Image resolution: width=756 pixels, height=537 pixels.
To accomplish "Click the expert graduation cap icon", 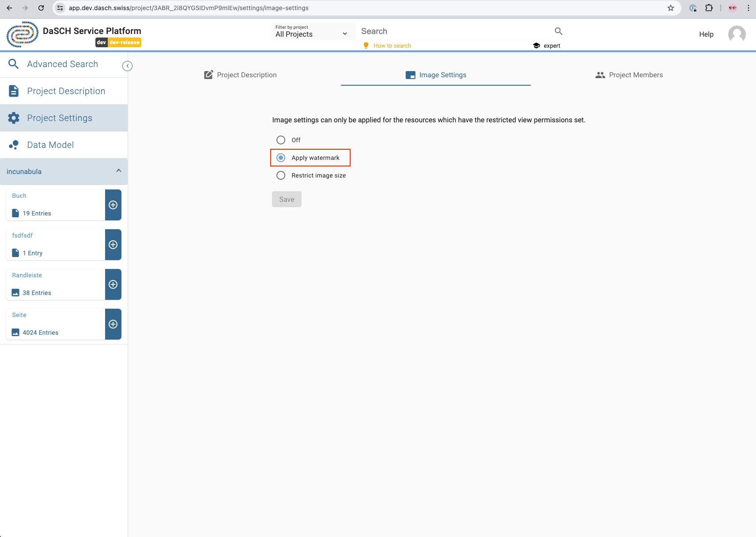I will tap(536, 45).
